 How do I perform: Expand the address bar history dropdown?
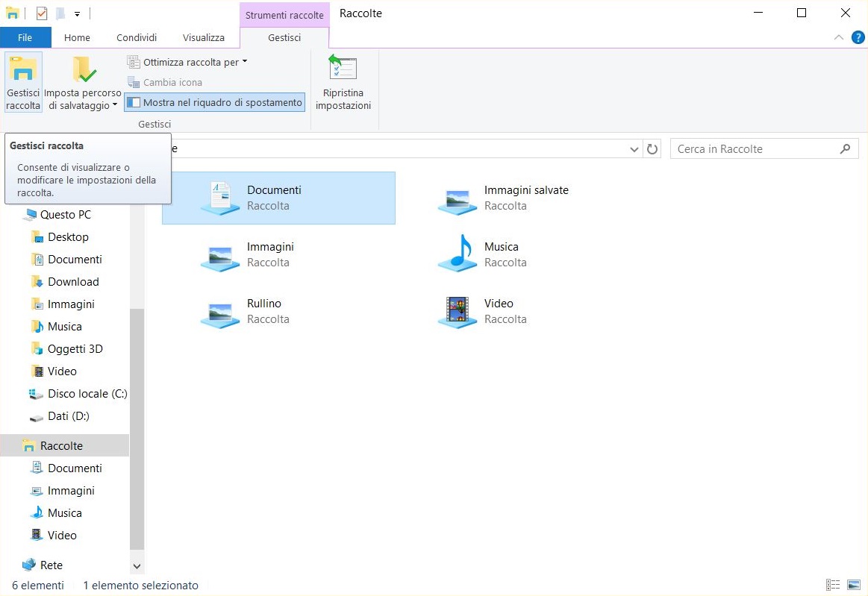click(x=634, y=149)
